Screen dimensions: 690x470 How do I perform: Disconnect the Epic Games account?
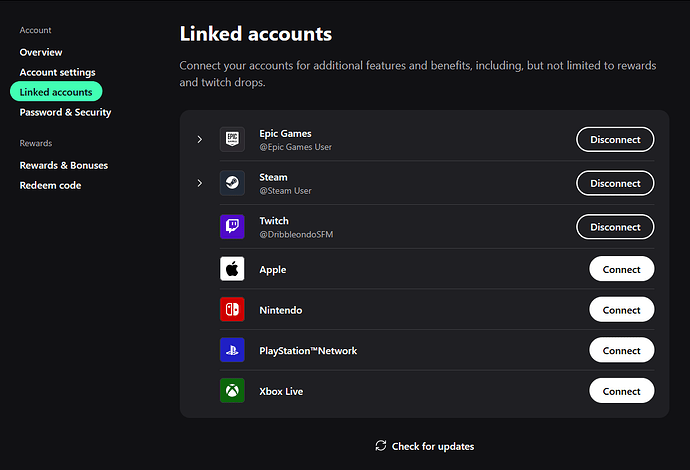point(615,140)
